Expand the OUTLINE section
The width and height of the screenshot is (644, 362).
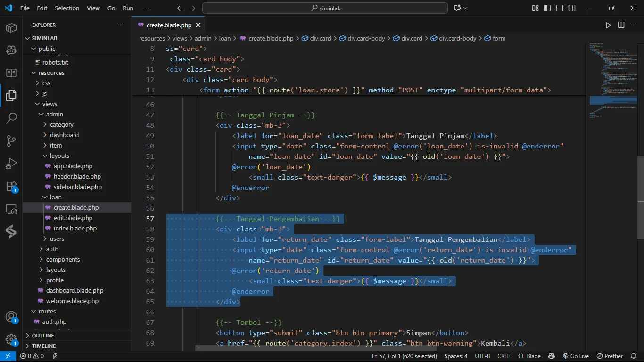point(43,336)
